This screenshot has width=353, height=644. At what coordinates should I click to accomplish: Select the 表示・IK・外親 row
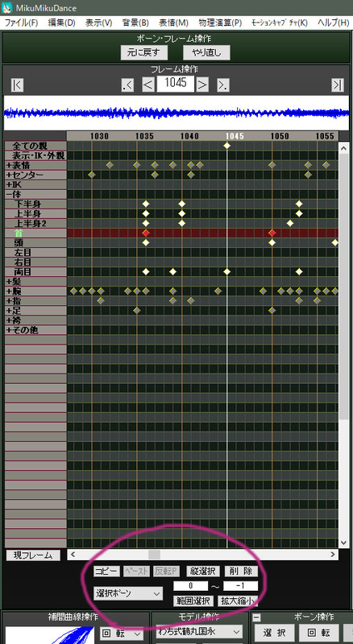(x=35, y=155)
